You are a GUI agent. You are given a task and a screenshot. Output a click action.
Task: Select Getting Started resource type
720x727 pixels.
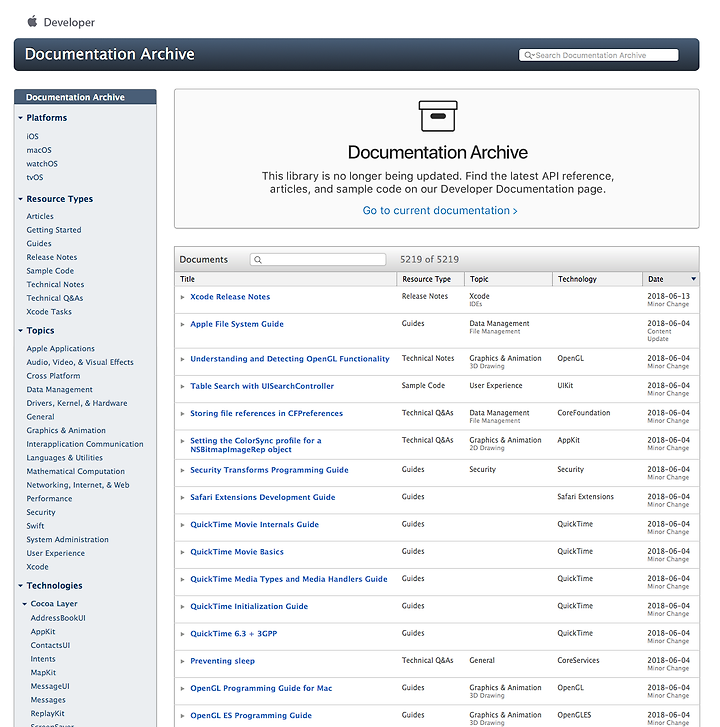(54, 230)
